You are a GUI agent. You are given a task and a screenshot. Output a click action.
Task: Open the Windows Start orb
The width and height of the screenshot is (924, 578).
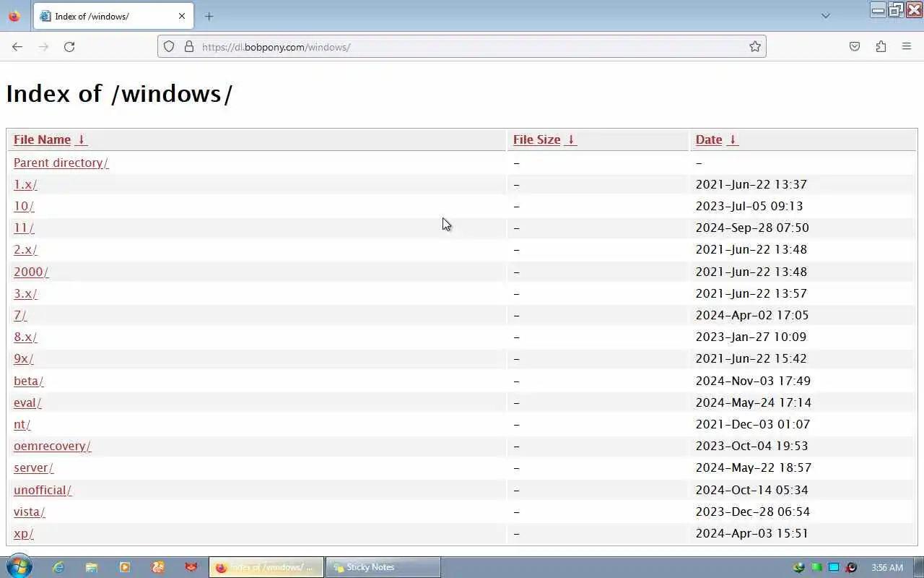[19, 567]
